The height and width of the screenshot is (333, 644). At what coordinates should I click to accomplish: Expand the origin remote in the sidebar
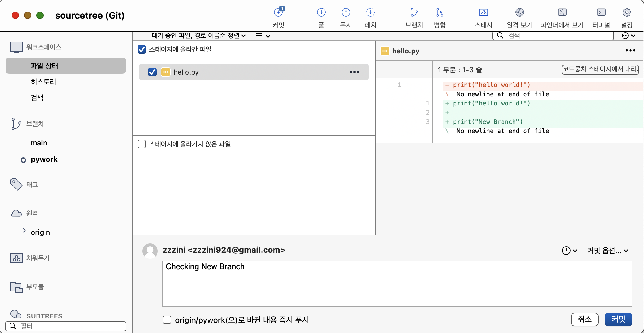click(24, 231)
